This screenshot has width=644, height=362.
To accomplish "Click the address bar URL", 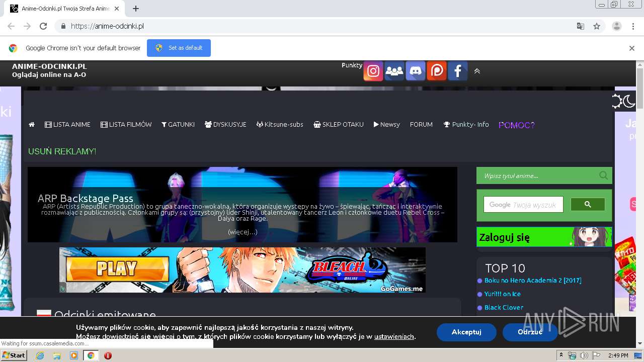I will coord(107,26).
